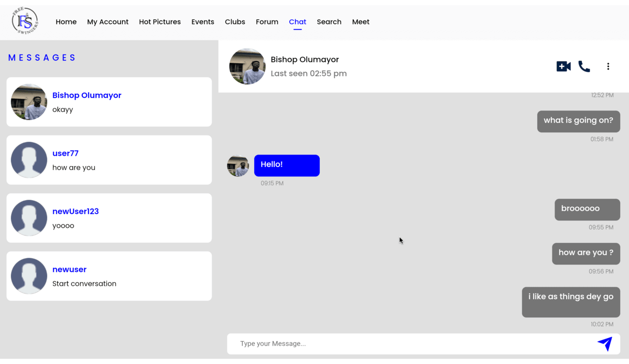
Task: Open the Events section
Action: coord(202,22)
